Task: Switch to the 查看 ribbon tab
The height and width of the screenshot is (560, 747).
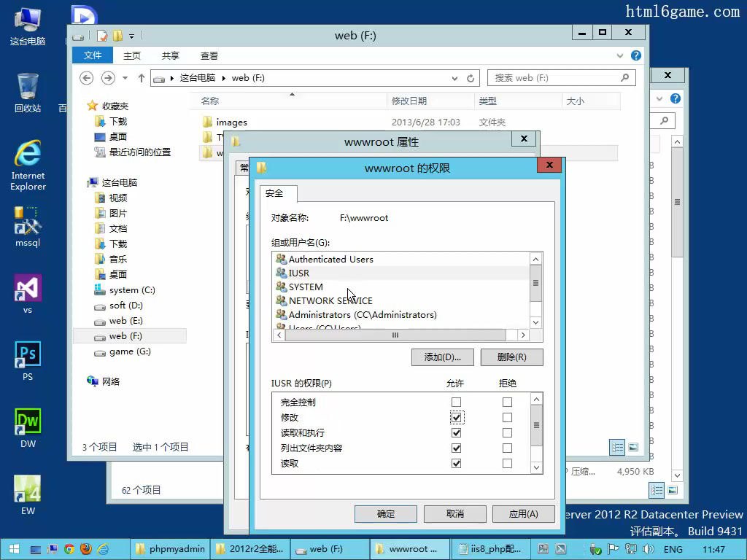Action: coord(209,55)
